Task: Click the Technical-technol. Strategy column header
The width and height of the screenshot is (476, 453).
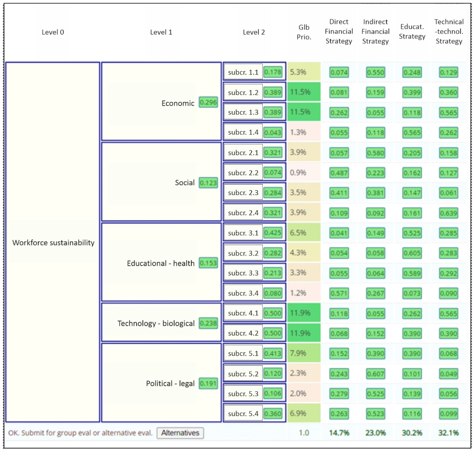Action: pyautogui.click(x=449, y=31)
